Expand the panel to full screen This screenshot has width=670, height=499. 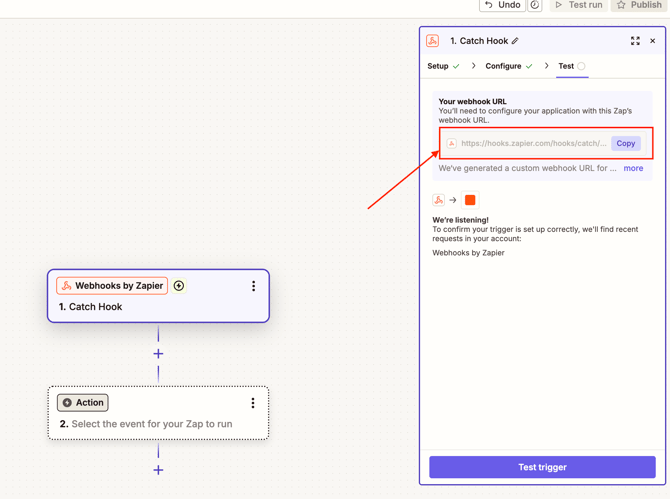pyautogui.click(x=635, y=41)
